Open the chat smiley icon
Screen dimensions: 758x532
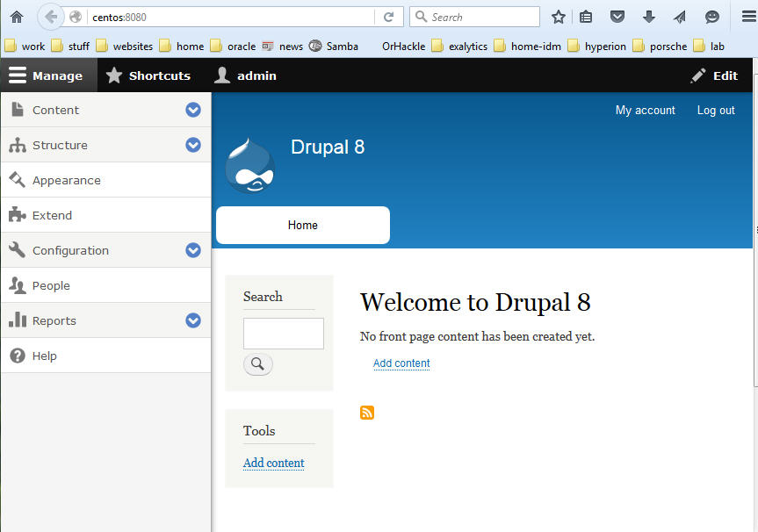pyautogui.click(x=711, y=17)
